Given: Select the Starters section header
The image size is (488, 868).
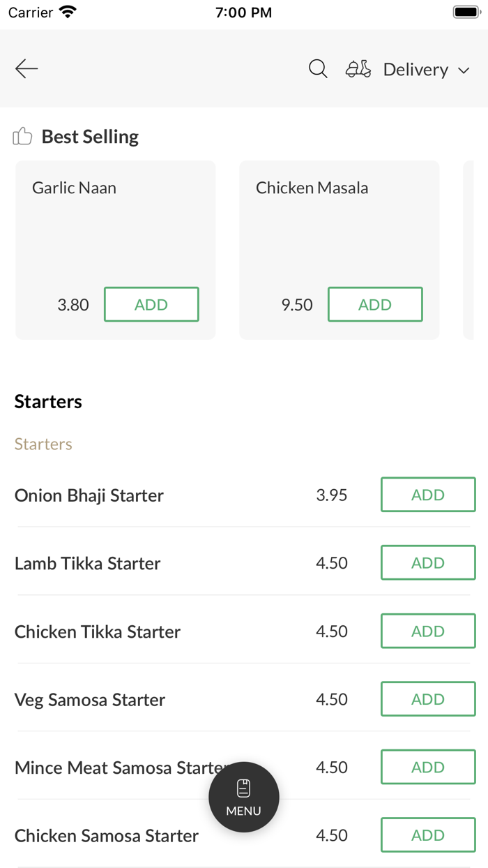Looking at the screenshot, I should click(x=48, y=401).
